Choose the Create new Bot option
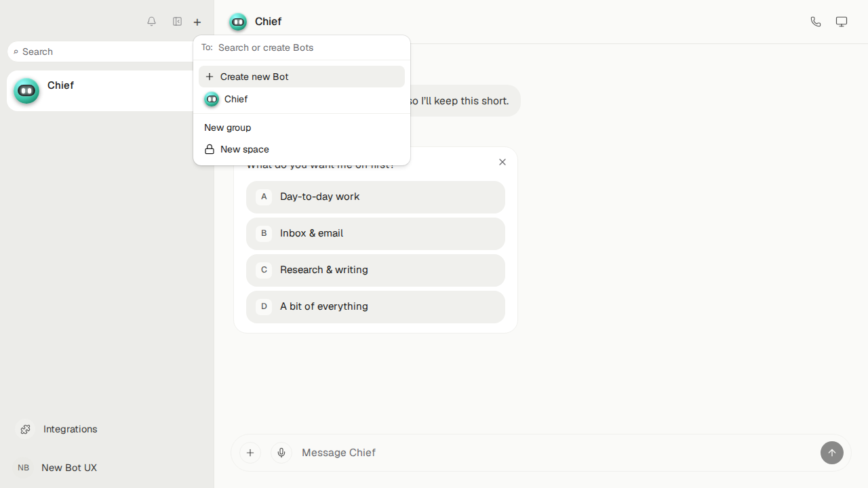This screenshot has height=488, width=868. (x=302, y=77)
